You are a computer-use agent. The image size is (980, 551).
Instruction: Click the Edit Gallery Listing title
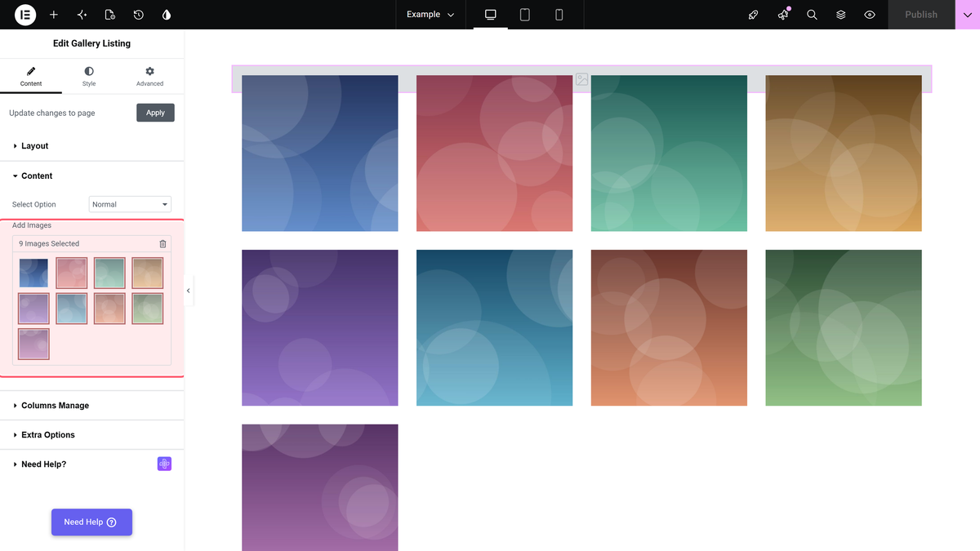(x=91, y=43)
